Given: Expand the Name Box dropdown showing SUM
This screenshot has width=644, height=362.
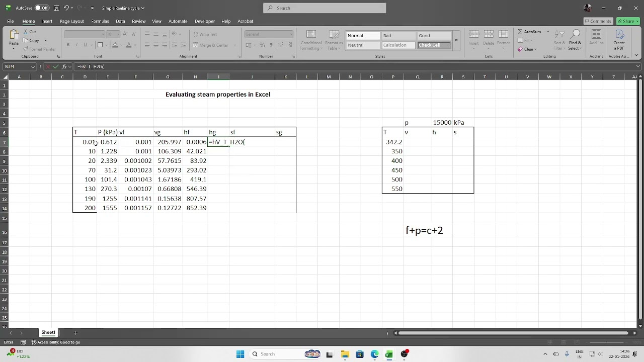Looking at the screenshot, I should (x=33, y=66).
